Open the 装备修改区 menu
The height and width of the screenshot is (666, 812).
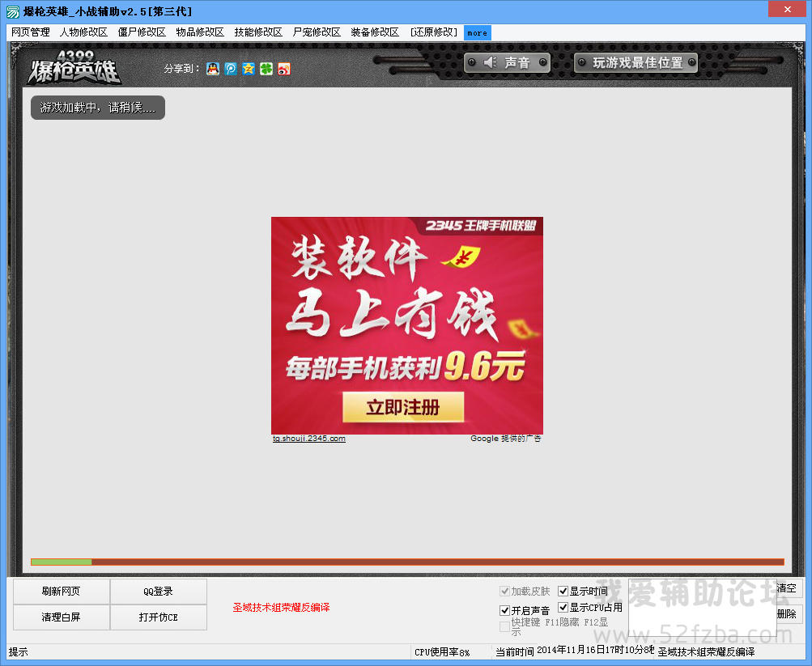(375, 32)
